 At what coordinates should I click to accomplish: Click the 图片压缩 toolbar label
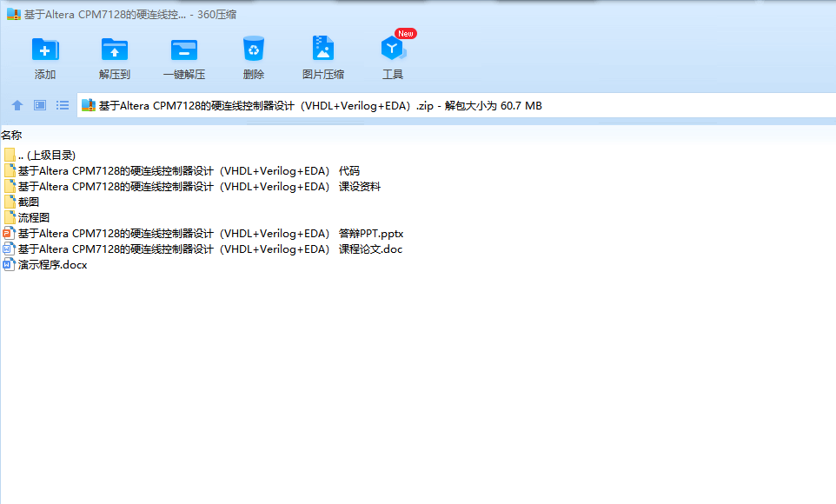point(323,75)
